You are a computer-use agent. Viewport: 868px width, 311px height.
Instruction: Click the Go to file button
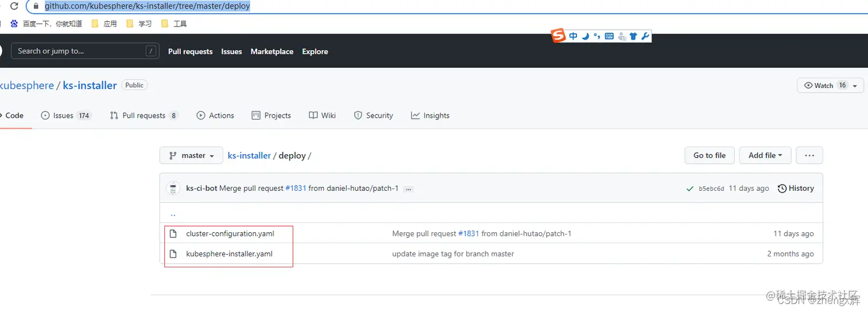coord(709,155)
